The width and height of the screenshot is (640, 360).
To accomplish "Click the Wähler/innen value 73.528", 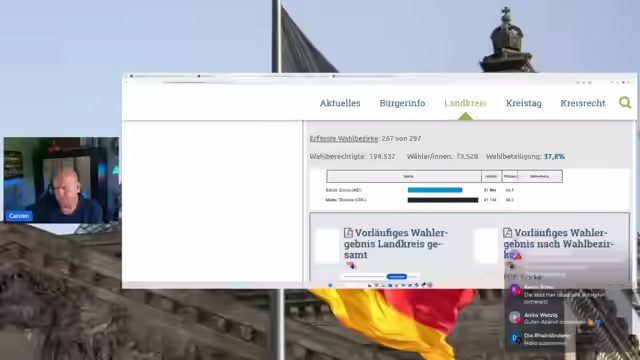I will point(467,156).
